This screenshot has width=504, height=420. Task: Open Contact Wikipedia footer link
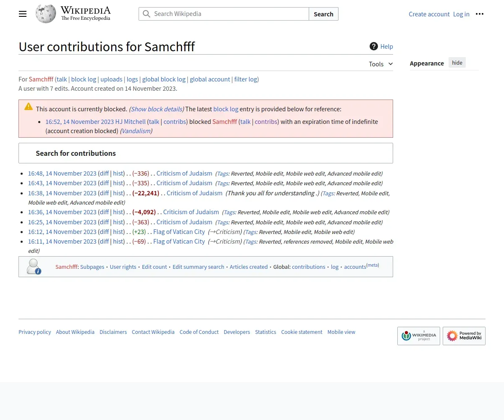click(x=153, y=332)
